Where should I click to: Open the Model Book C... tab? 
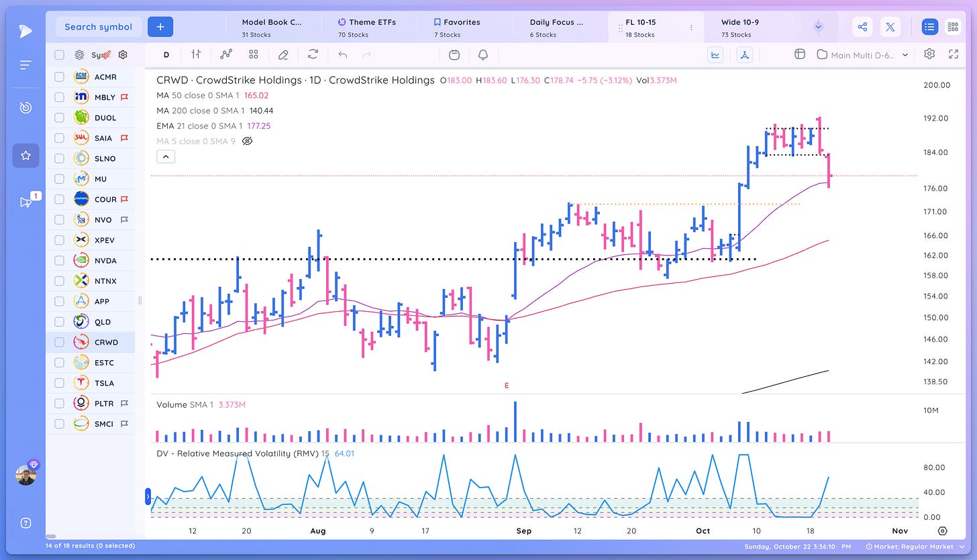[x=272, y=27]
